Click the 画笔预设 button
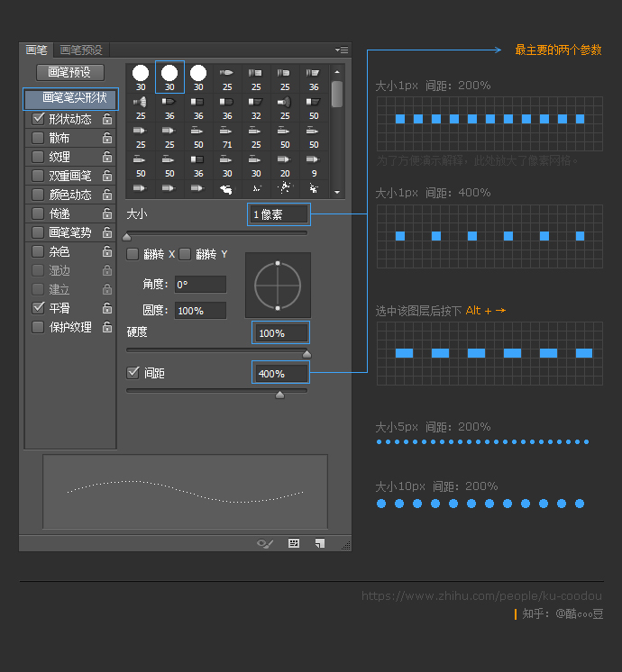Viewport: 622px width, 672px height. click(x=69, y=72)
